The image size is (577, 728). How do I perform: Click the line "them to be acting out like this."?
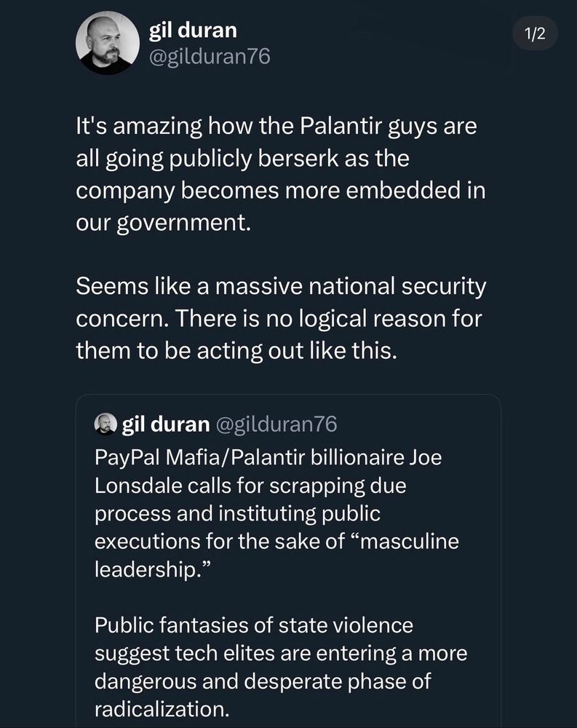click(236, 350)
